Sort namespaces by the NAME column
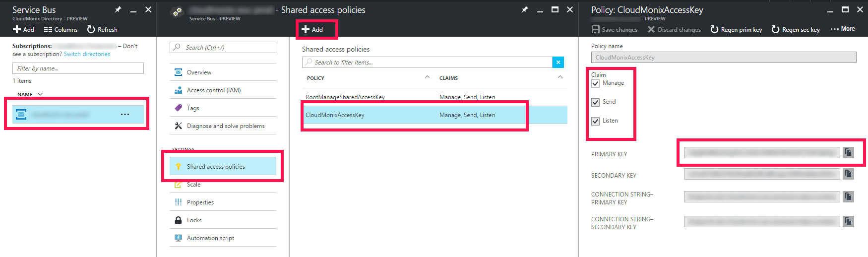Image resolution: width=868 pixels, height=257 pixels. coord(30,94)
